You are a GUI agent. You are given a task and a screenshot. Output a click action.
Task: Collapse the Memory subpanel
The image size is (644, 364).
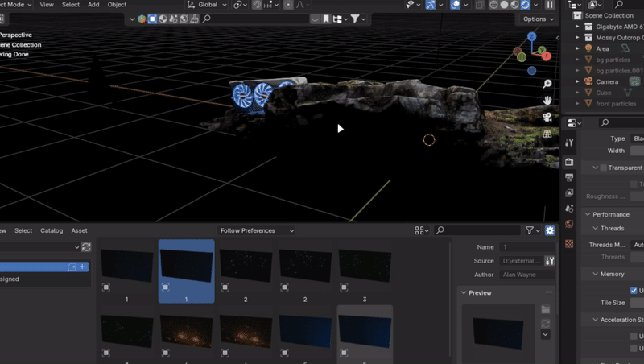pos(595,274)
